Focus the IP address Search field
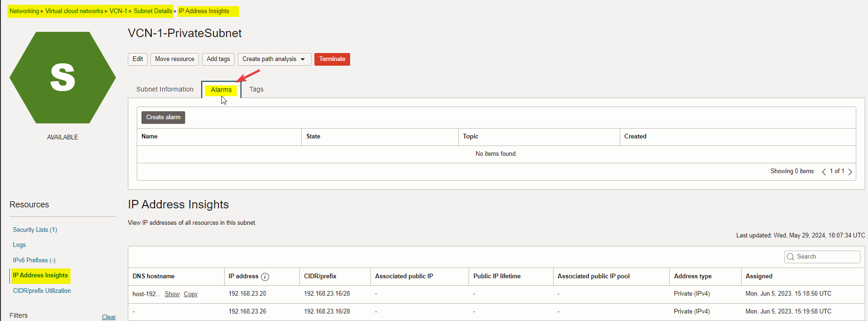This screenshot has height=321, width=868. pos(826,257)
